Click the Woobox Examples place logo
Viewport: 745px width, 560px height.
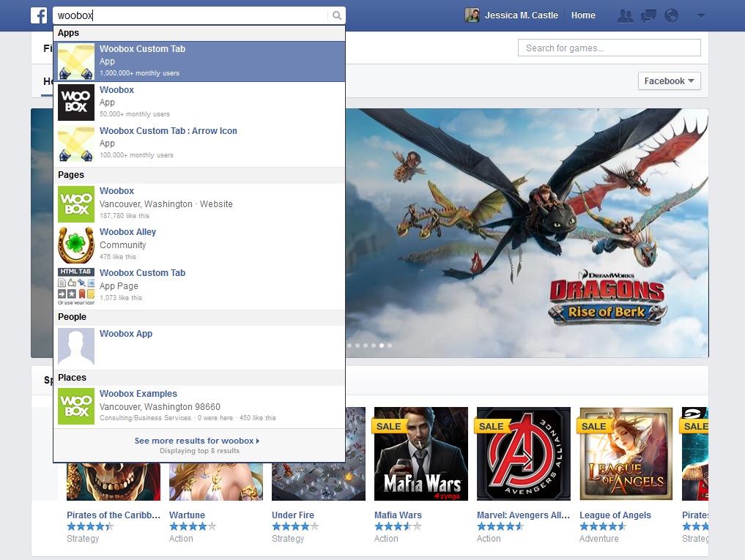coord(76,406)
